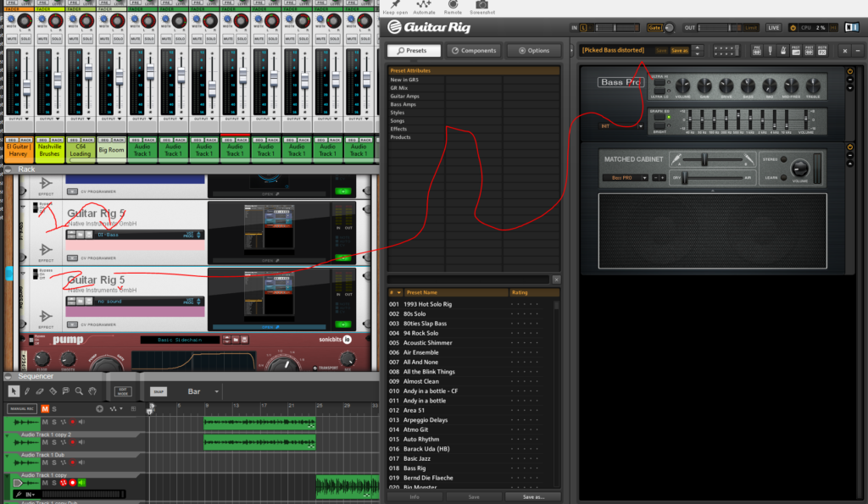Toggle the Snap button in Sequencer
Image resolution: width=868 pixels, height=504 pixels.
click(159, 391)
